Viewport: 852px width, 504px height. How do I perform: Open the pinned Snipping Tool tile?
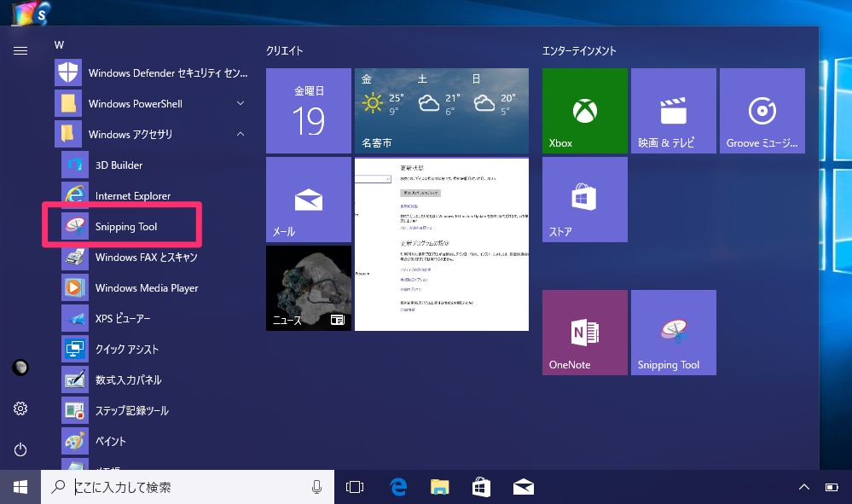pos(673,333)
